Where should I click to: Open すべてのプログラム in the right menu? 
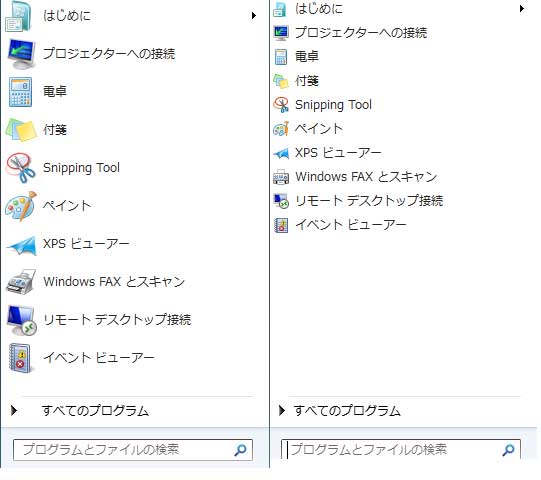tap(347, 411)
